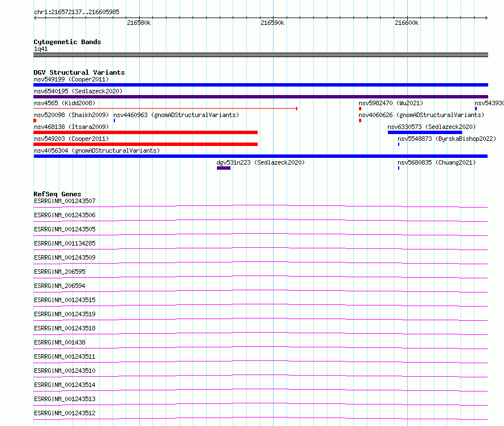504x426 pixels.
Task: Select the nsv520098 (Shaikh2009) red marker
Action: (35, 121)
